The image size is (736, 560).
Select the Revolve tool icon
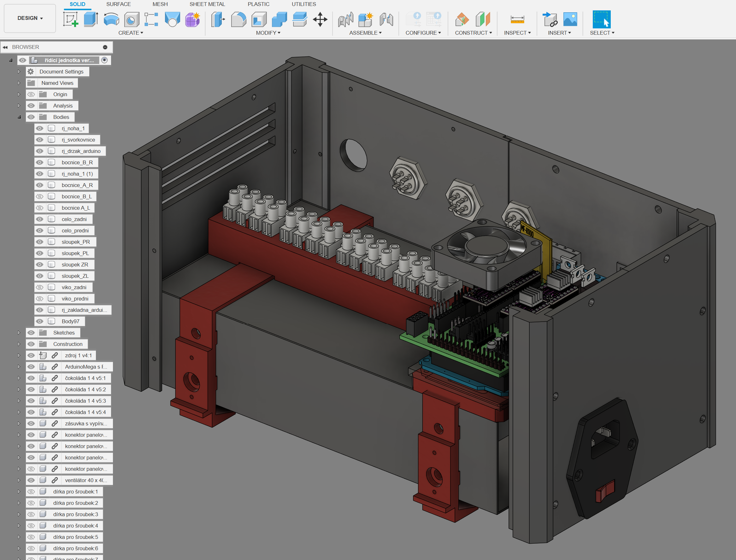pos(111,19)
